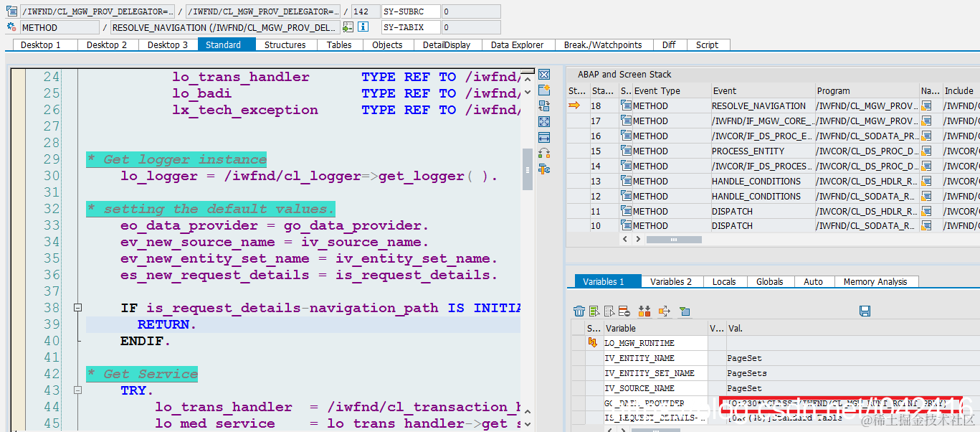980x432 pixels.
Task: Click the delete row icon in the variables toolbar
Action: coord(624,311)
